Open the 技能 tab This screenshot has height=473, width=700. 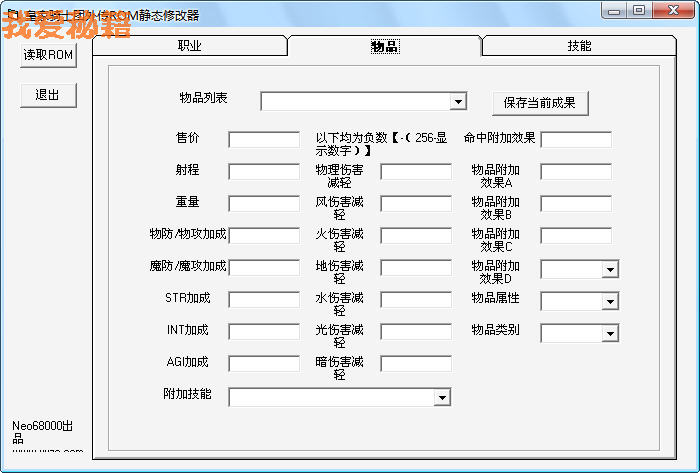pyautogui.click(x=579, y=46)
